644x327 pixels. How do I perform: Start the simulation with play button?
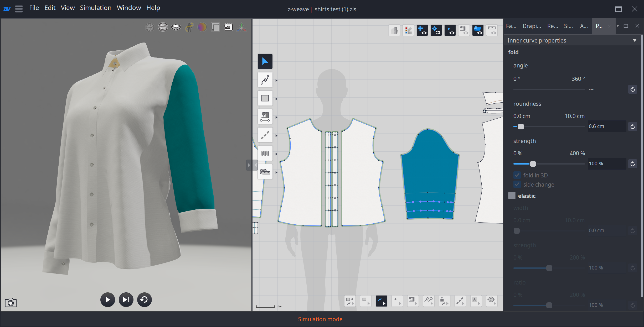point(108,299)
